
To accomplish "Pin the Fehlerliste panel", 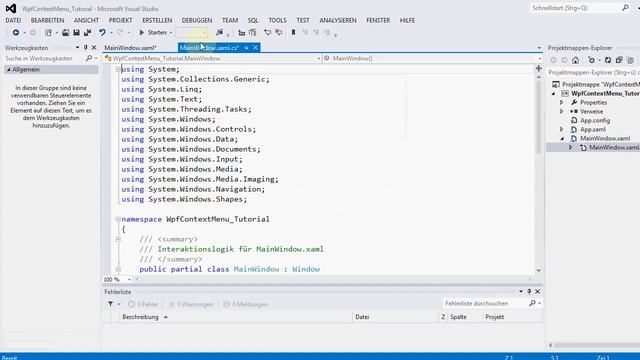I will (x=529, y=291).
